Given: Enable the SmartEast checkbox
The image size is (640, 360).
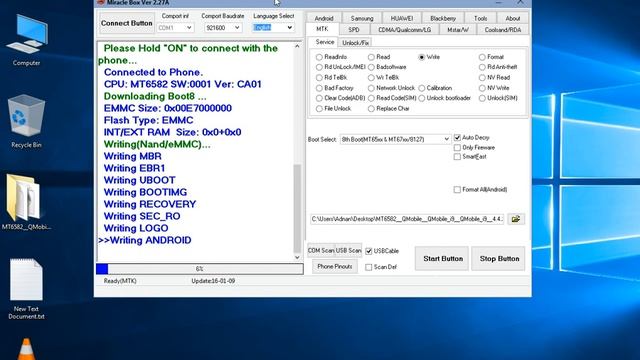Looking at the screenshot, I should 457,157.
